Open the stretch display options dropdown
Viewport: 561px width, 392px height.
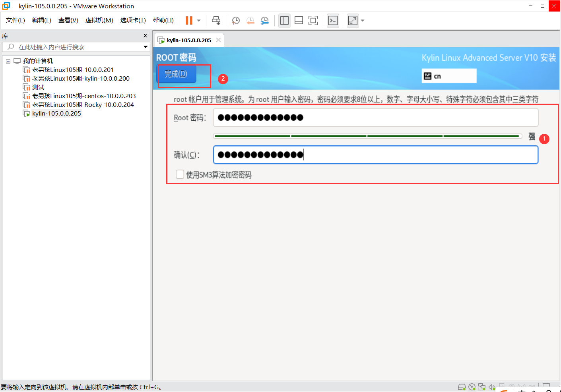[x=362, y=21]
